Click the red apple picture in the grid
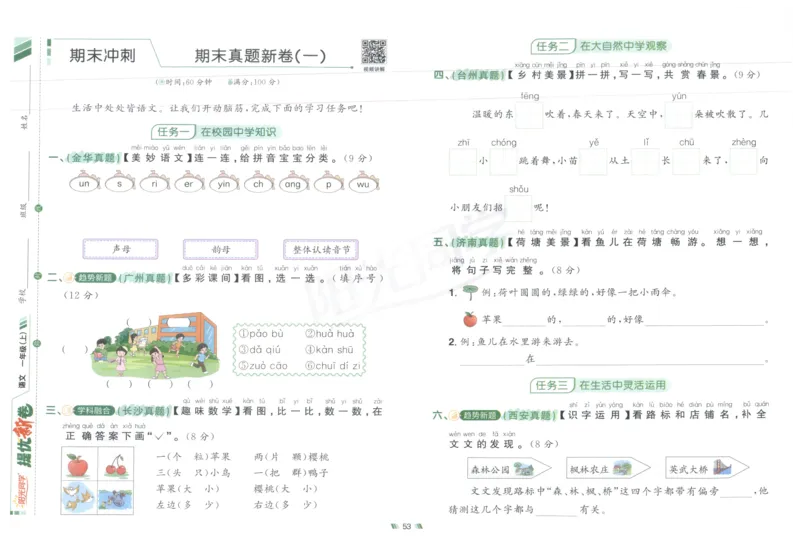800x559 pixels. coord(79,464)
